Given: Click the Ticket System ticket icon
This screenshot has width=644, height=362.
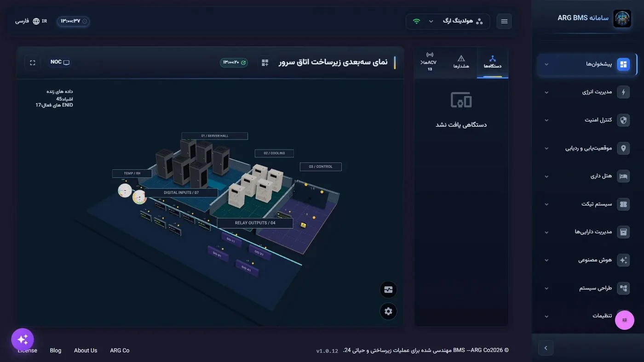Looking at the screenshot, I should (623, 204).
